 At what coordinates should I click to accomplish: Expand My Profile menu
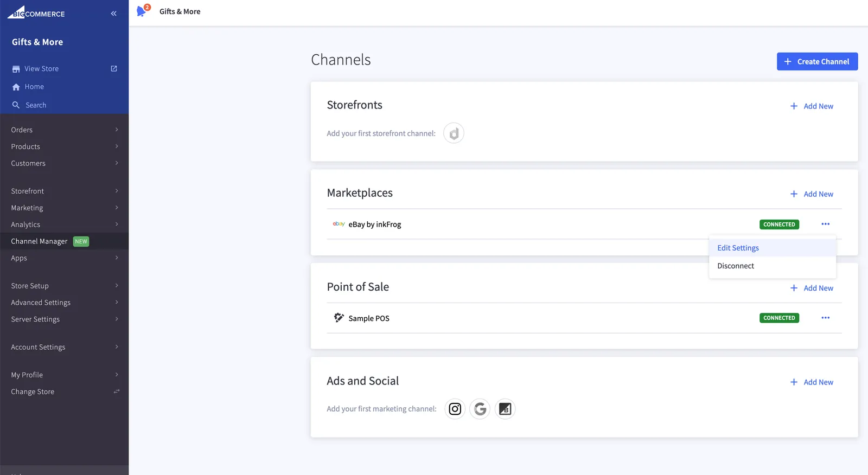(64, 375)
